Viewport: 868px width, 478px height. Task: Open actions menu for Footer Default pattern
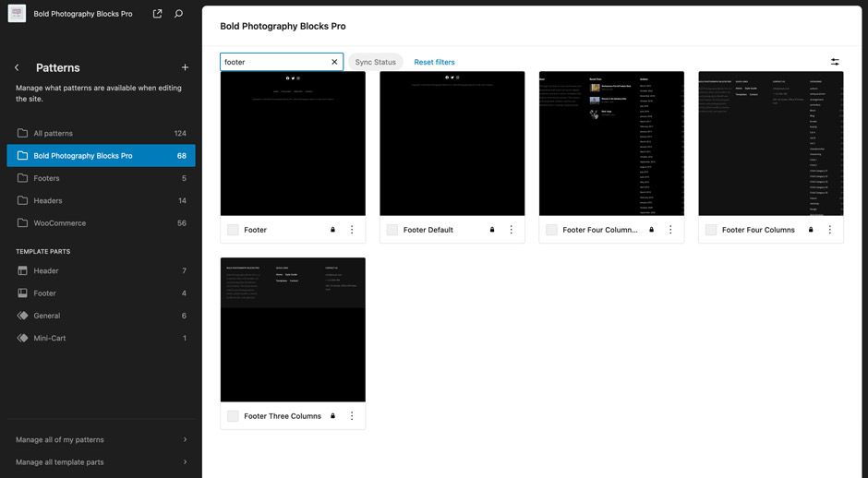pyautogui.click(x=511, y=230)
